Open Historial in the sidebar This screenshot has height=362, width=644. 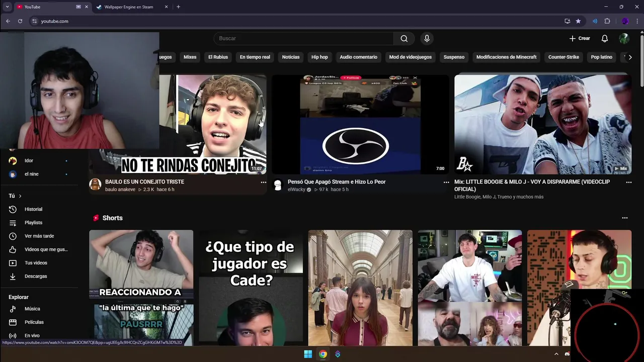coord(33,209)
